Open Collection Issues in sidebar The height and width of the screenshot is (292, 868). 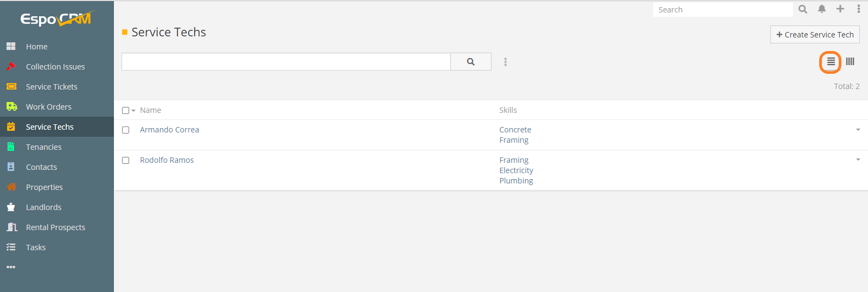[55, 67]
